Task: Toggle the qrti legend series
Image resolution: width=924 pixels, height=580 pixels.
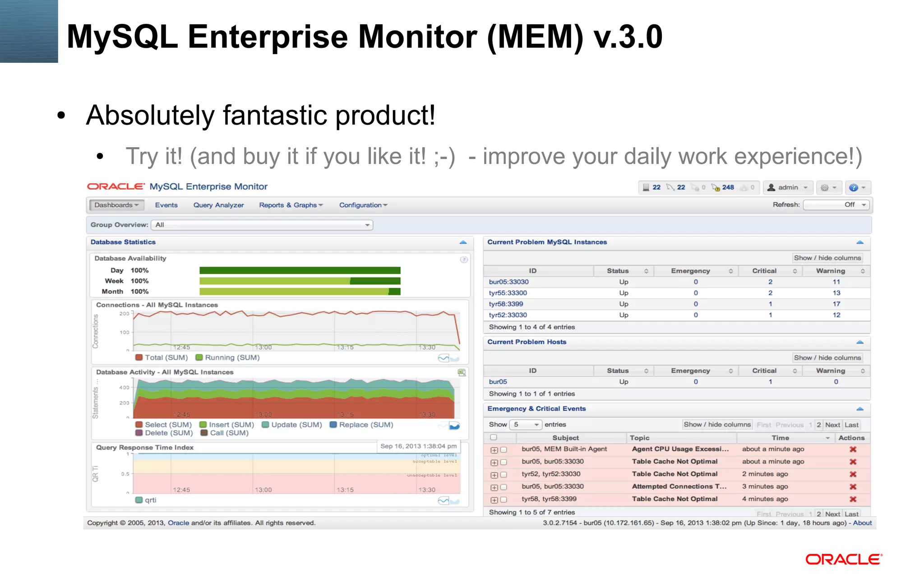Action: tap(146, 500)
